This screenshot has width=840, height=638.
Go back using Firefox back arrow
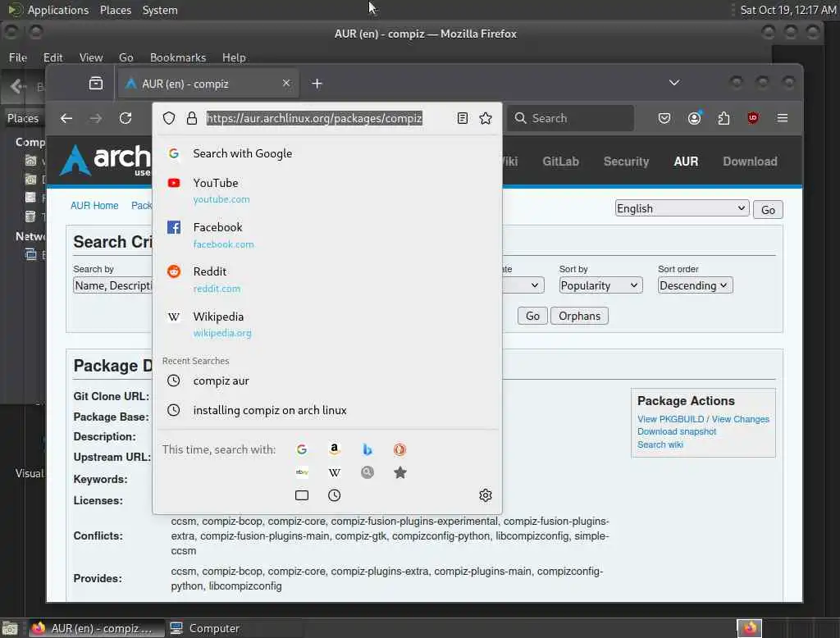point(66,118)
